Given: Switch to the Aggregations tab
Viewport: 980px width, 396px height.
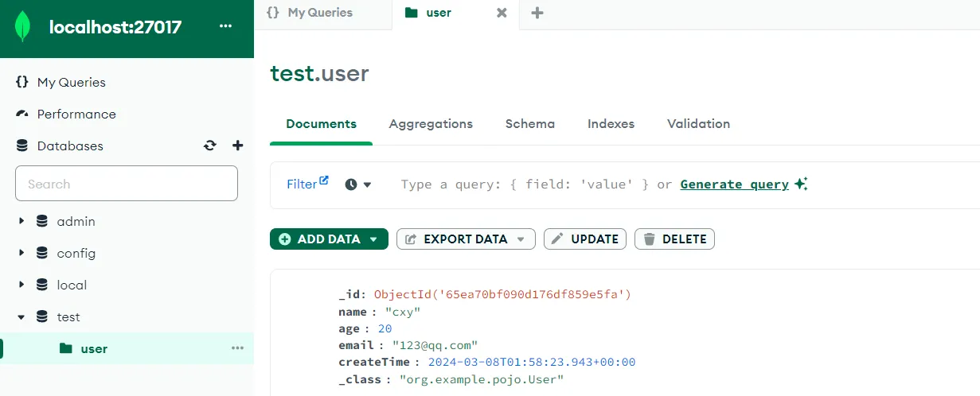Looking at the screenshot, I should coord(431,124).
